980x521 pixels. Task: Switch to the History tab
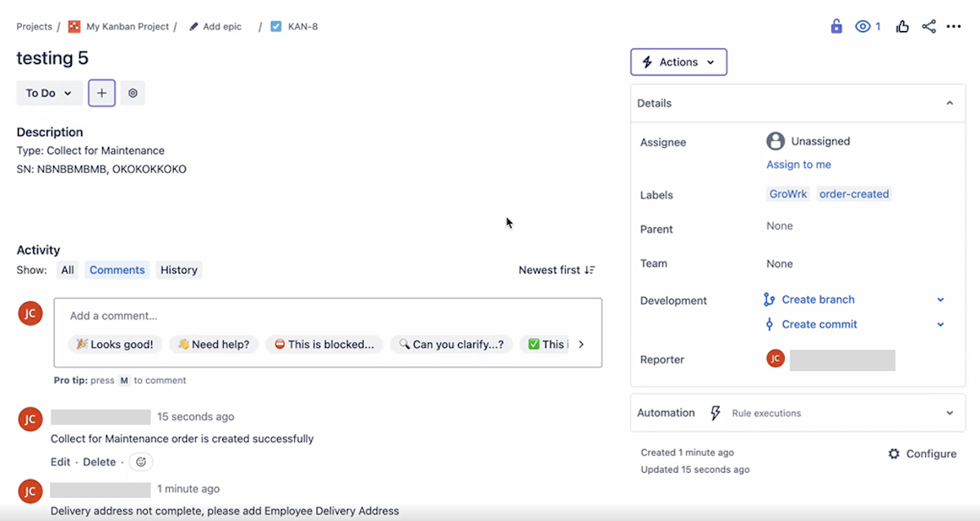pyautogui.click(x=178, y=269)
